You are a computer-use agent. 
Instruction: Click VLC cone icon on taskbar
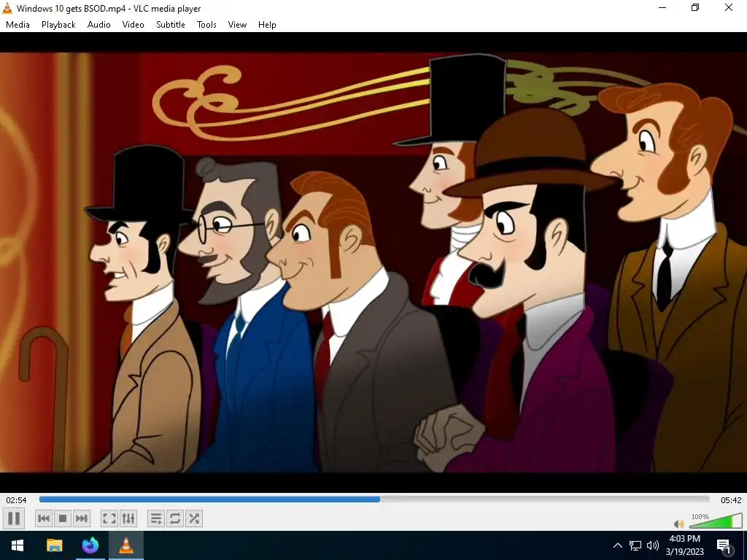click(x=125, y=545)
